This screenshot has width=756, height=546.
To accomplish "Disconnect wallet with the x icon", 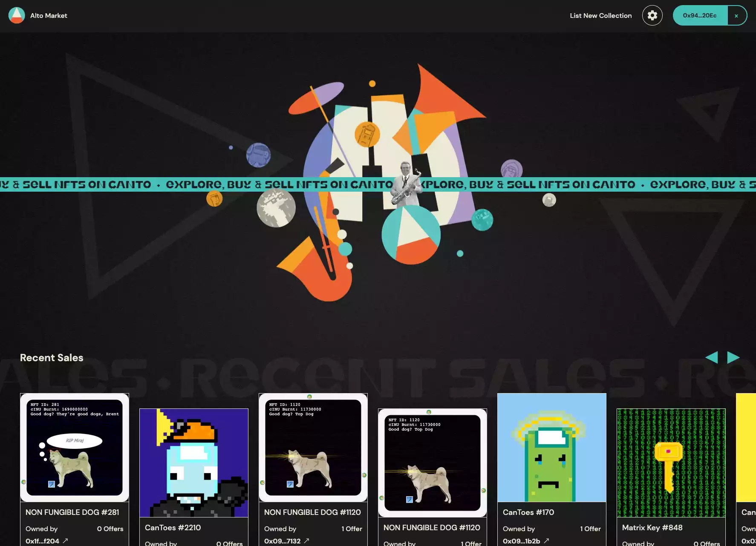I will pyautogui.click(x=736, y=16).
